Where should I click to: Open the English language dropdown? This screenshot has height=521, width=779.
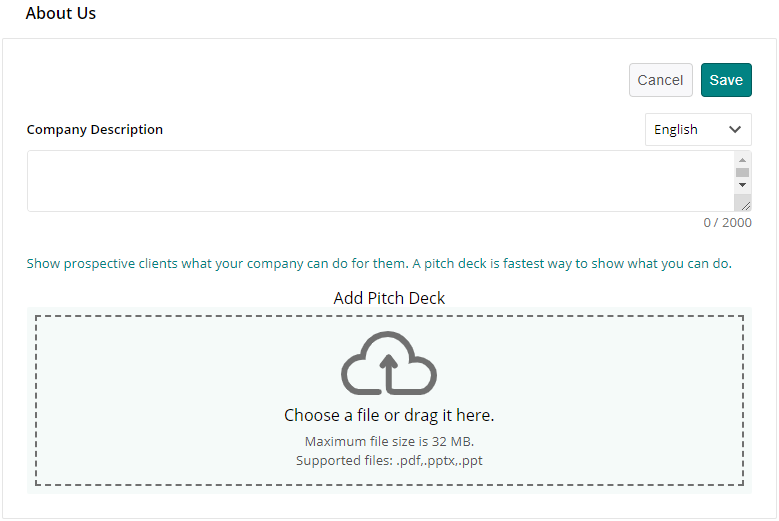[x=698, y=129]
